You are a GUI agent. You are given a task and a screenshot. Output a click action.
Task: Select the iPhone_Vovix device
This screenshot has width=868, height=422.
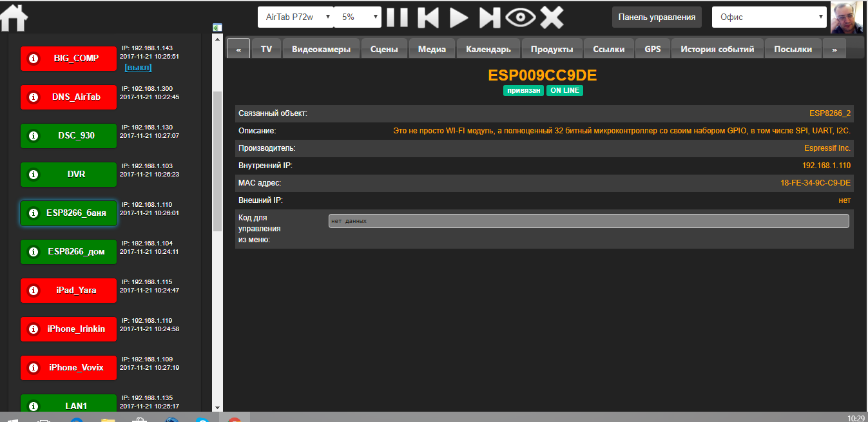tap(69, 367)
